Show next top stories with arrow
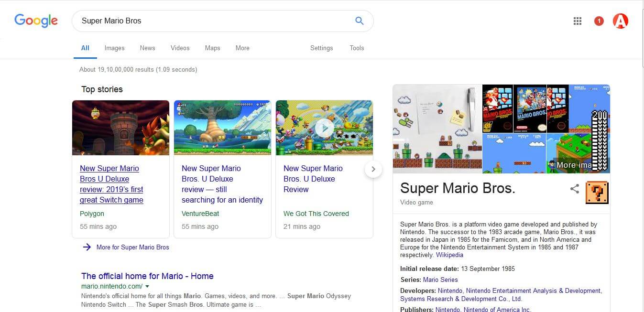 click(373, 169)
